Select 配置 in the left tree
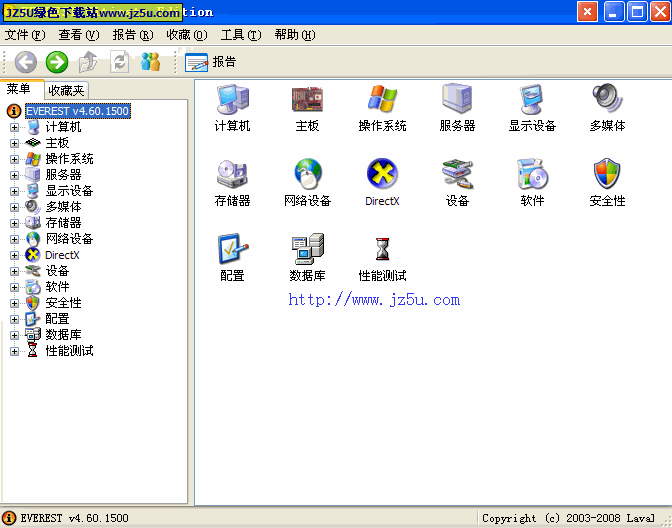Screen dimensions: 672x528 [x=57, y=319]
